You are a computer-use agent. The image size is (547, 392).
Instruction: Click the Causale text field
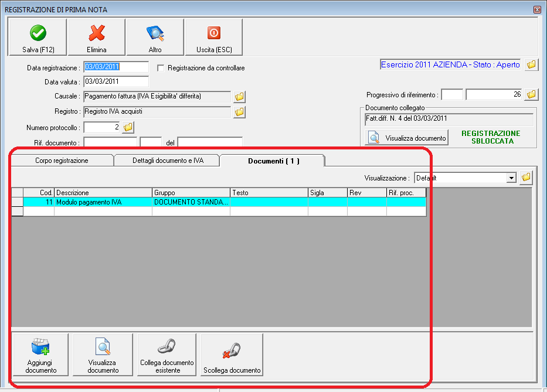[x=157, y=97]
